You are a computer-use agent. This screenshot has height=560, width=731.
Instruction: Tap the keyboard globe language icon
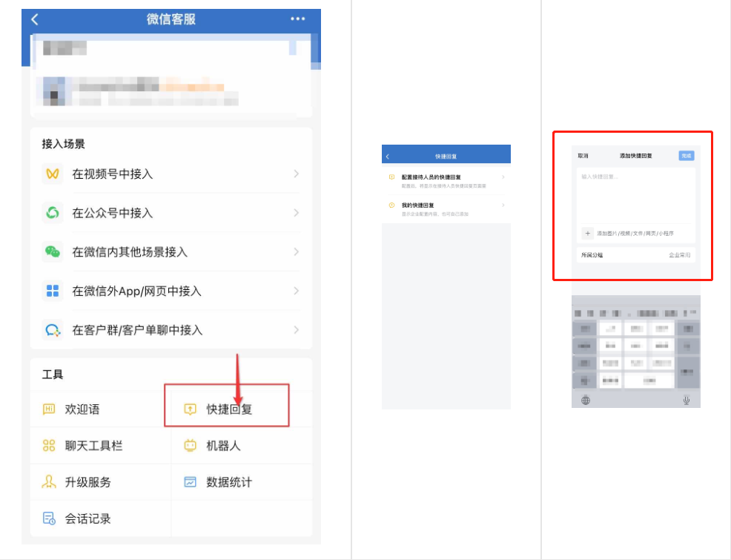pos(586,401)
